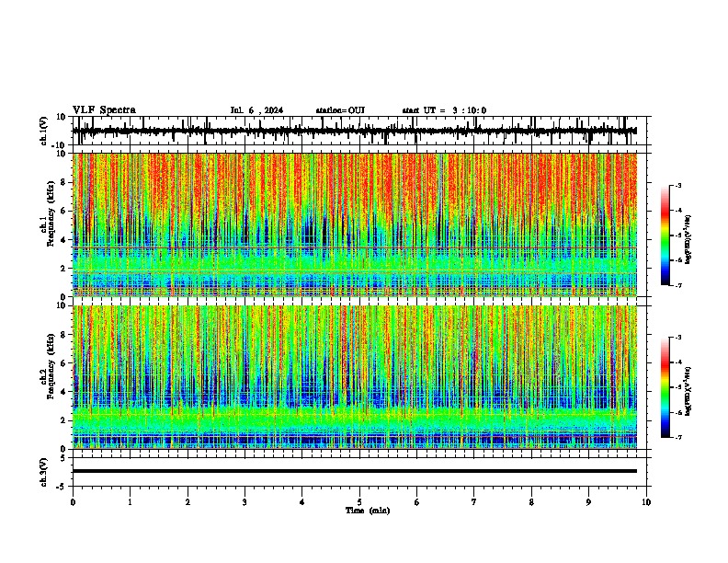Click the "2" kHz tick of ch.1 spectrogram

[x=64, y=269]
